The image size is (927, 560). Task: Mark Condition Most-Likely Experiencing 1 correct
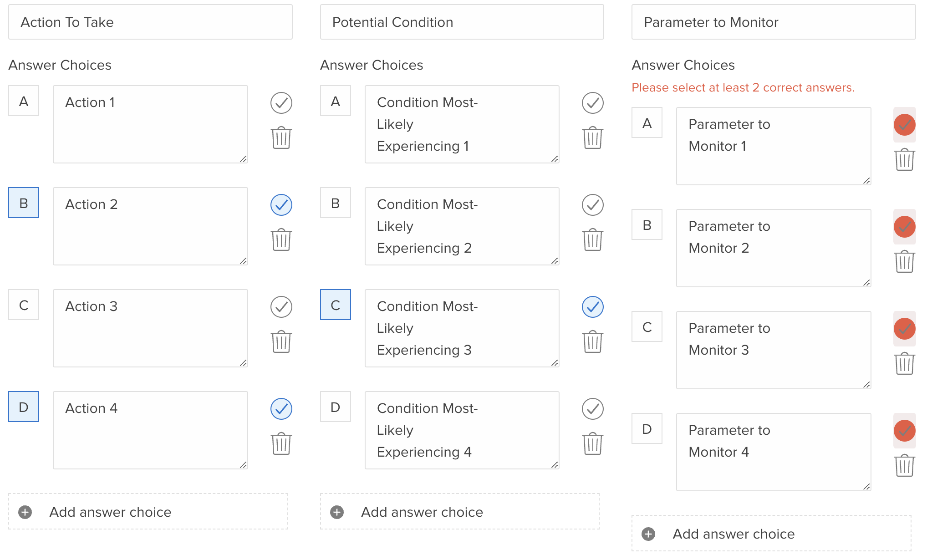tap(593, 103)
